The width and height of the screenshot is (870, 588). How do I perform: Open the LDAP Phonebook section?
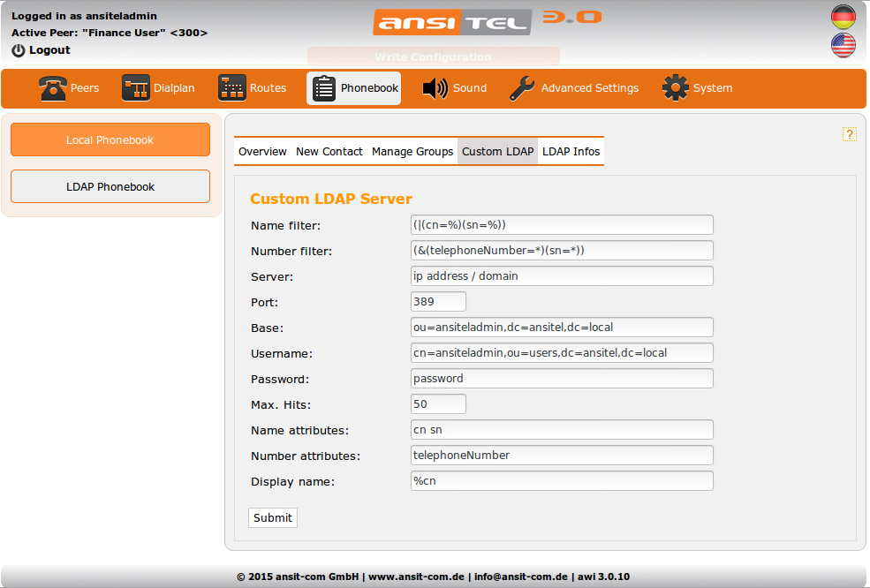tap(110, 186)
